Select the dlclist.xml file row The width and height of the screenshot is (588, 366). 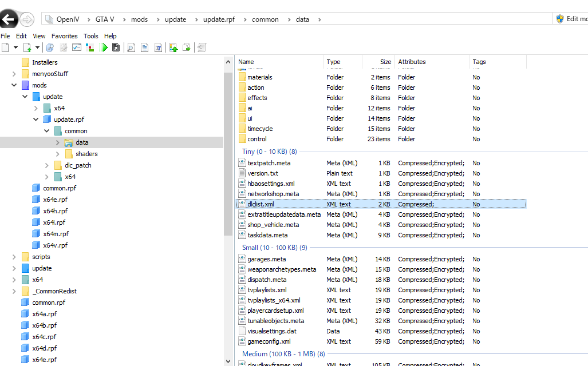coord(381,204)
